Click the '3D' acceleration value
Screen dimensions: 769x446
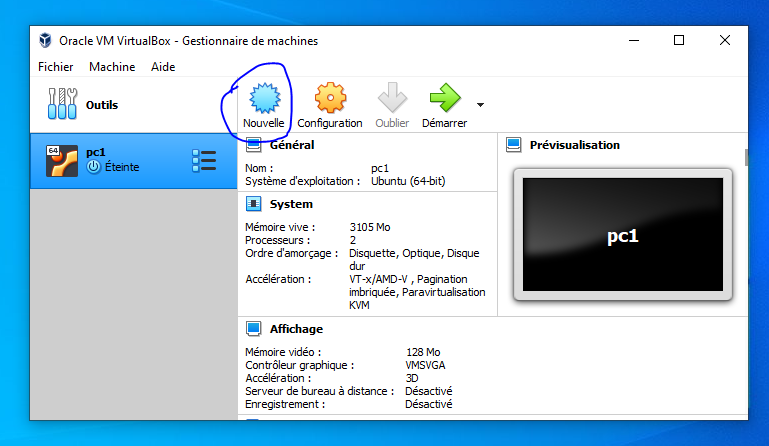[412, 378]
